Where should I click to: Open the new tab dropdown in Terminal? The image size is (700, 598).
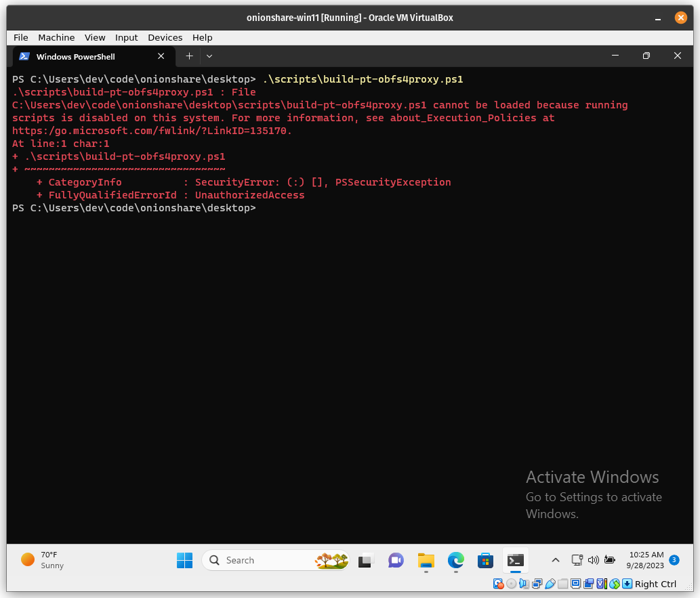(209, 56)
